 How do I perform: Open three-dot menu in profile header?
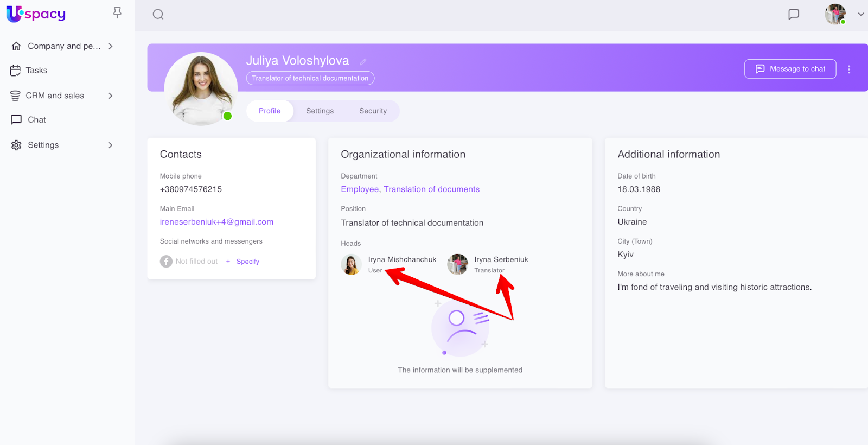coord(848,69)
